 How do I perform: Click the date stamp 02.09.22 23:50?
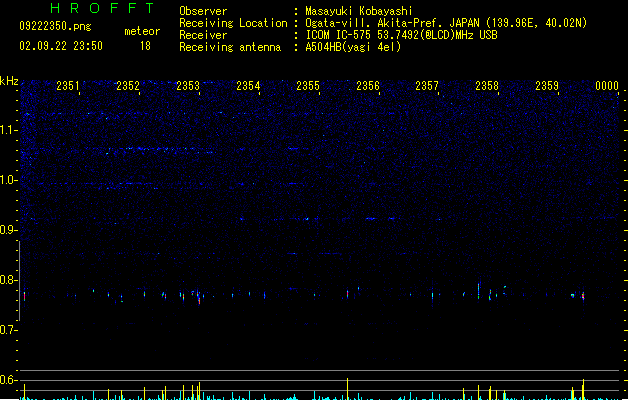(x=61, y=46)
